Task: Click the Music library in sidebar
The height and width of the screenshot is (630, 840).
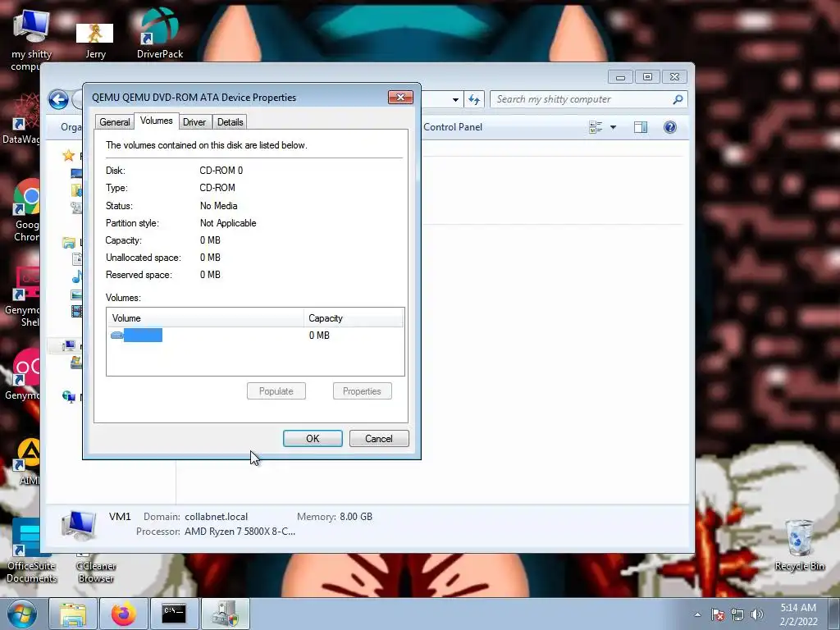Action: pyautogui.click(x=77, y=276)
